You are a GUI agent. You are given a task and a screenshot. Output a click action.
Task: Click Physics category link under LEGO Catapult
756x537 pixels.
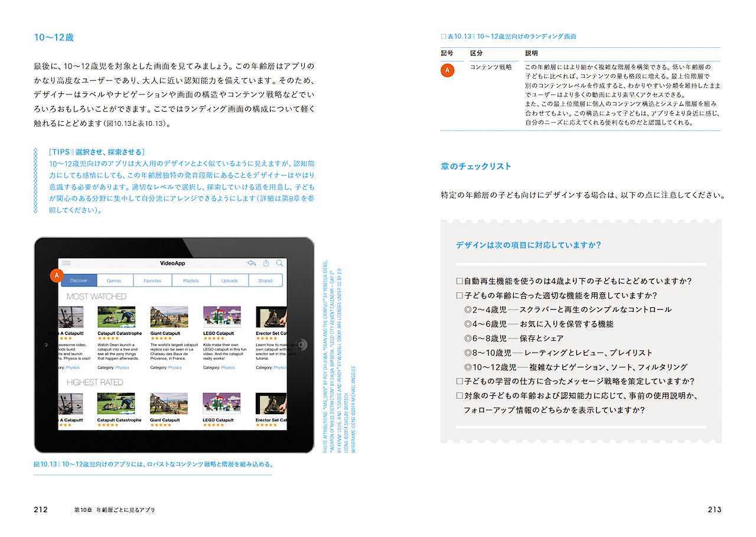pos(227,368)
